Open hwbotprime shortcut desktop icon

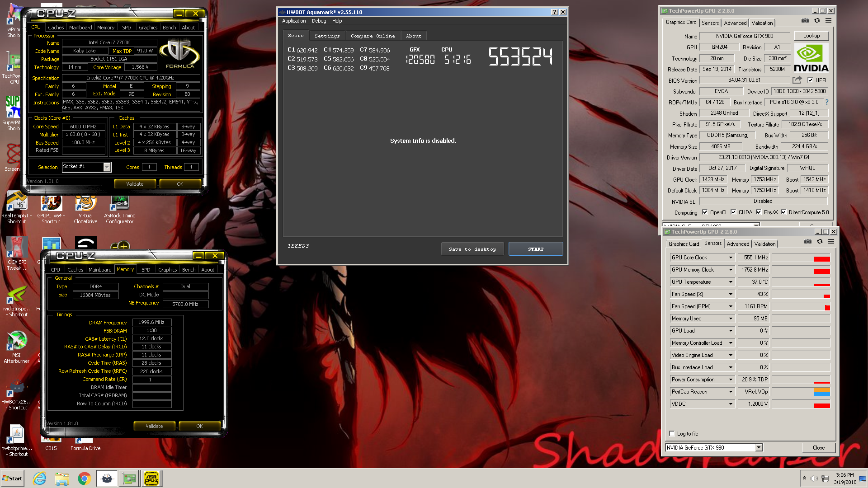[17, 441]
